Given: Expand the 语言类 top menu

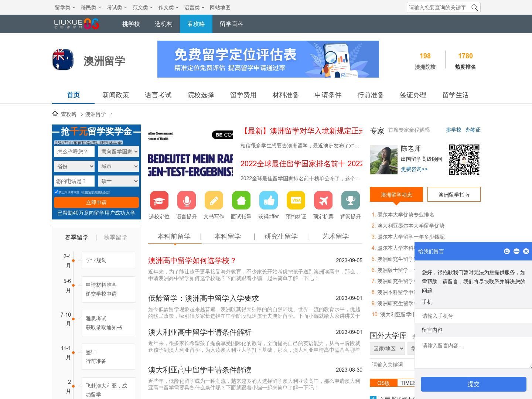Looking at the screenshot, I should pyautogui.click(x=194, y=7).
